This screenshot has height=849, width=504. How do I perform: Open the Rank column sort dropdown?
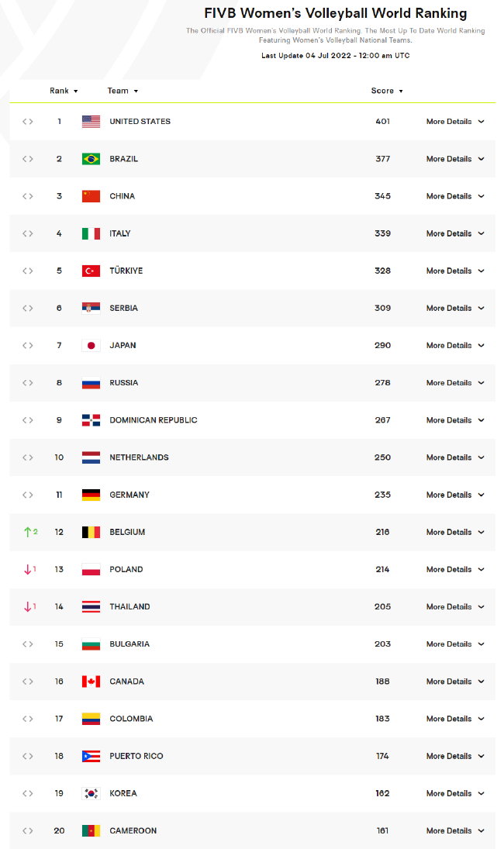(x=64, y=91)
